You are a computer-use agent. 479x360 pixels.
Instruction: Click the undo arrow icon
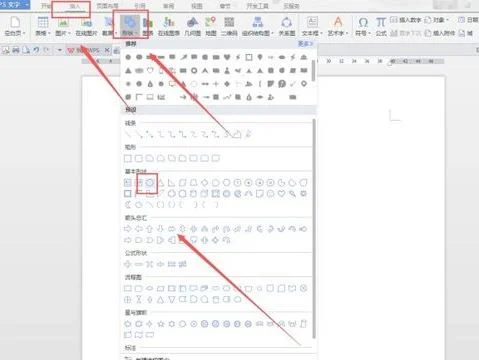(x=36, y=50)
